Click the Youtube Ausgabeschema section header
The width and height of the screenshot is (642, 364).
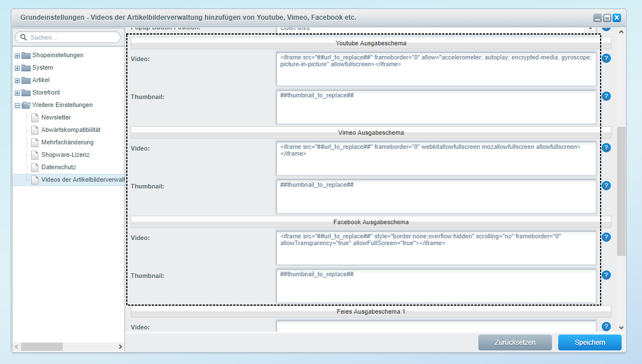coord(371,43)
